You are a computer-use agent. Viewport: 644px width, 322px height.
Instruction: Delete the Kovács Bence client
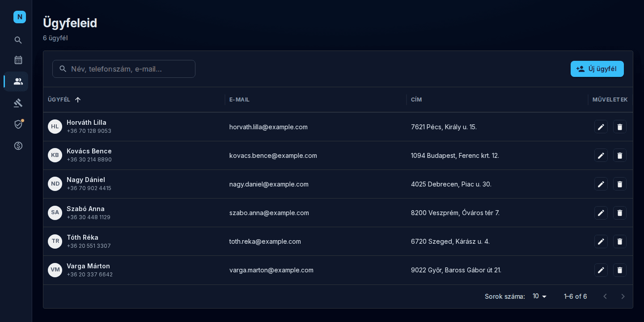(x=620, y=156)
